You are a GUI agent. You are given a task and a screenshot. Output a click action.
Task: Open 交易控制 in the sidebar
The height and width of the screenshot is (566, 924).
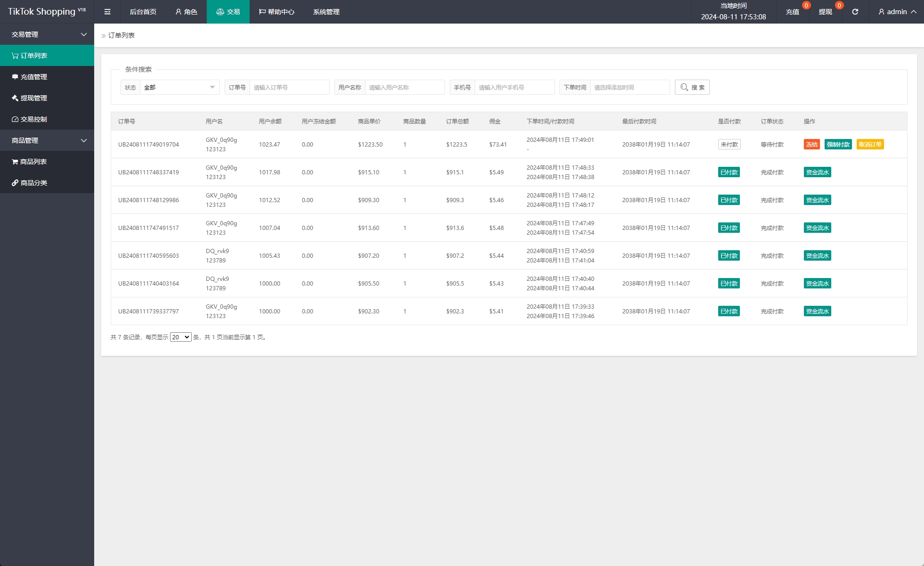33,119
